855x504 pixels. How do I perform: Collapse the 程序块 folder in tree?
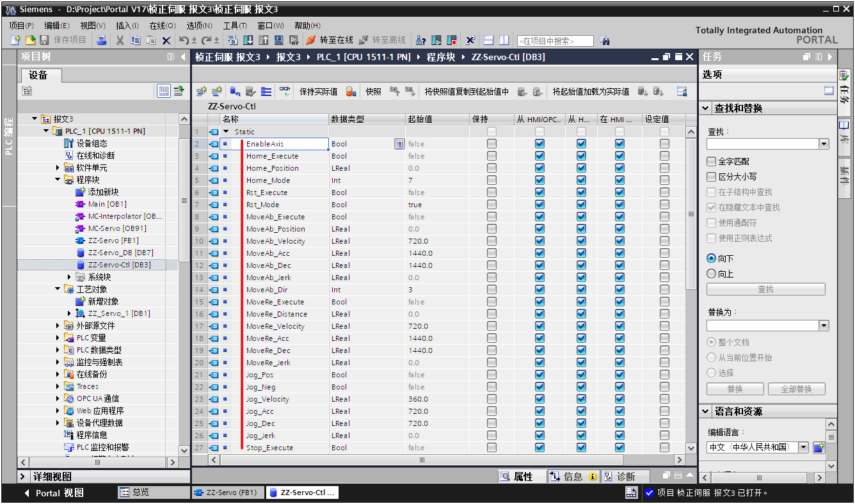pyautogui.click(x=58, y=180)
